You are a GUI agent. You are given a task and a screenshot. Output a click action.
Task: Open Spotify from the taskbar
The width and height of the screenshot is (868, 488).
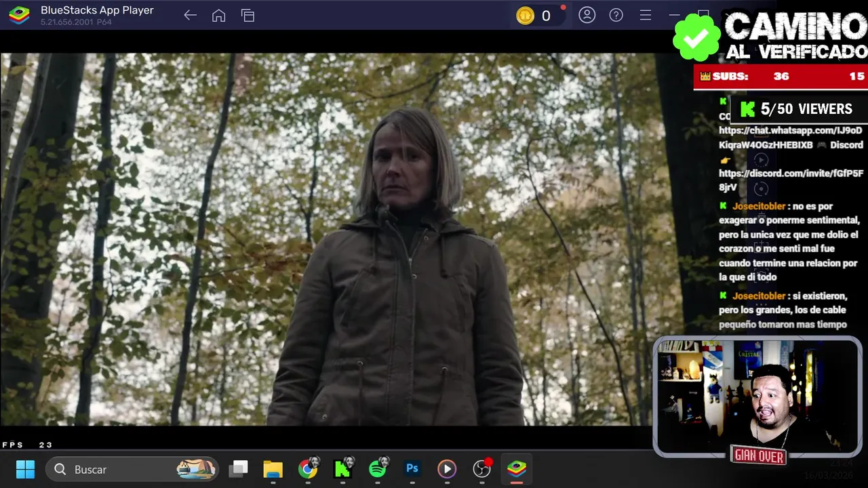click(x=378, y=468)
